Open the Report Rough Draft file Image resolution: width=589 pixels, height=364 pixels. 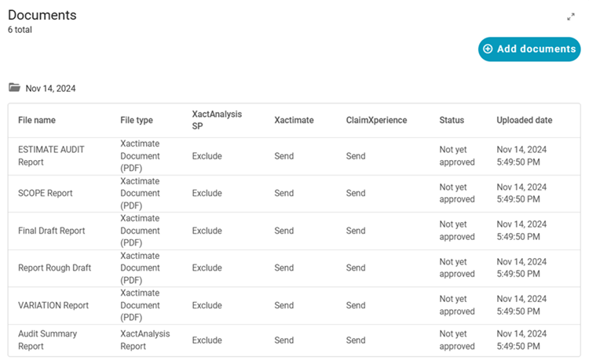click(54, 268)
